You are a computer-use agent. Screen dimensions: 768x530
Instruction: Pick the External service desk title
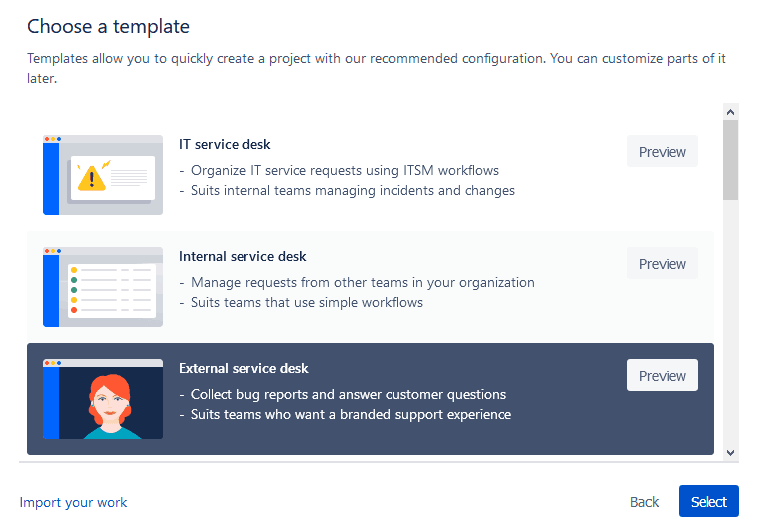[244, 368]
